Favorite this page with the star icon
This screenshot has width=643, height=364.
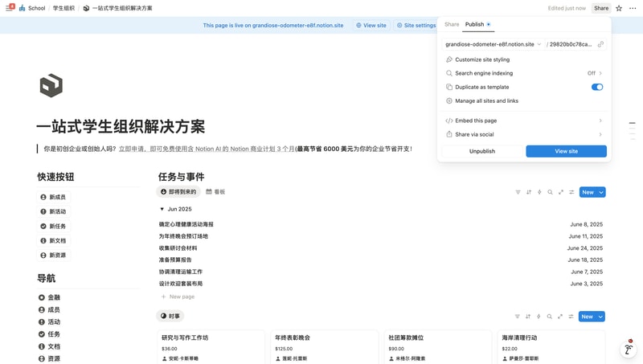click(x=619, y=8)
